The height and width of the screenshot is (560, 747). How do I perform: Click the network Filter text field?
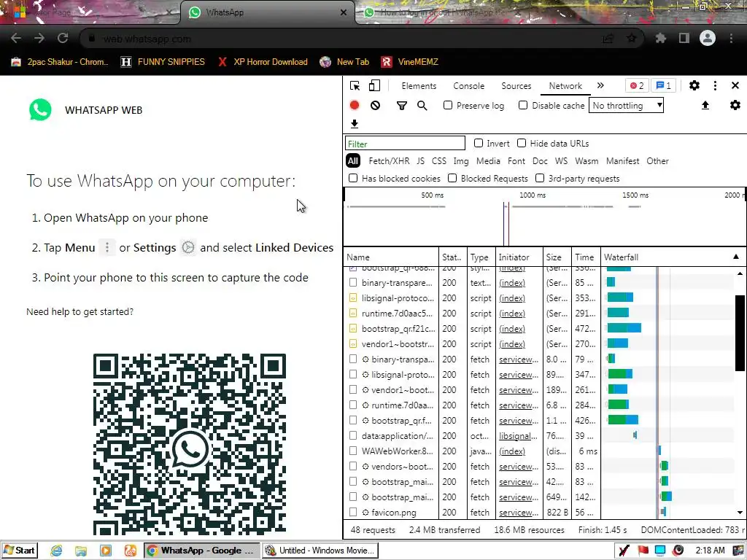[405, 144]
